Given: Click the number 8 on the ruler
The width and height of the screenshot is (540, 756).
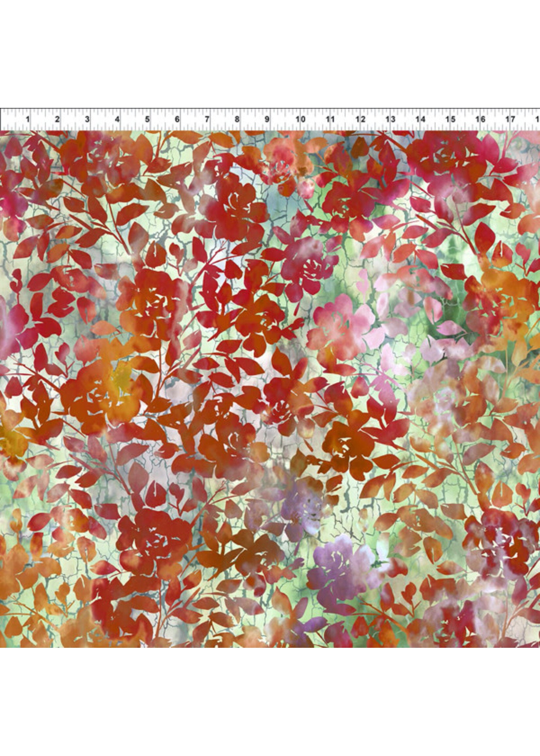Looking at the screenshot, I should pos(237,119).
